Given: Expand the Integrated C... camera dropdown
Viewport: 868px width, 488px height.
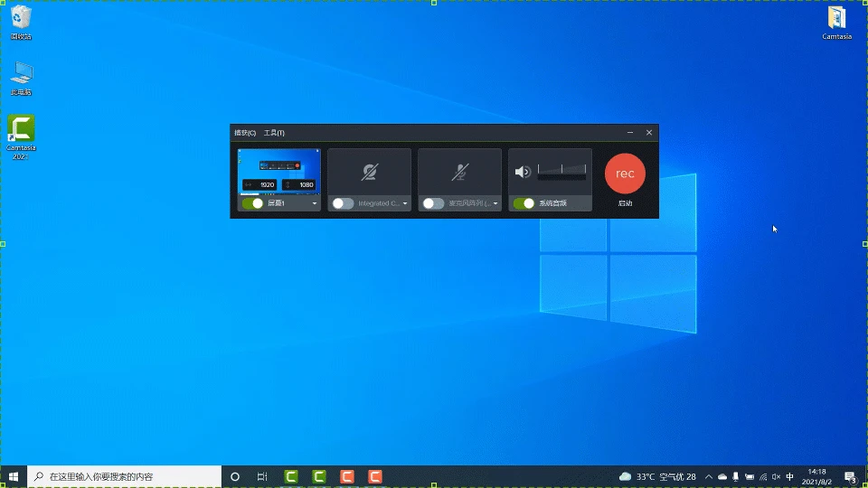Looking at the screenshot, I should click(x=405, y=203).
